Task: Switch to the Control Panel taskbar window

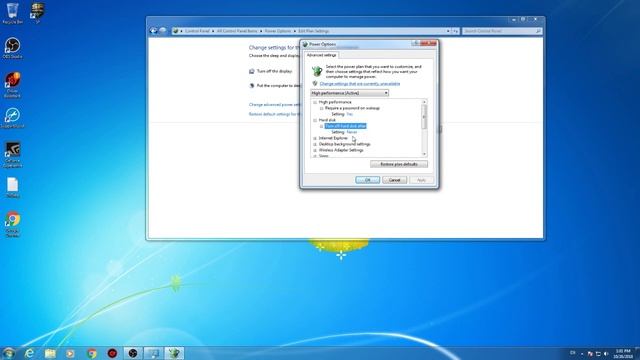Action: pos(153,353)
